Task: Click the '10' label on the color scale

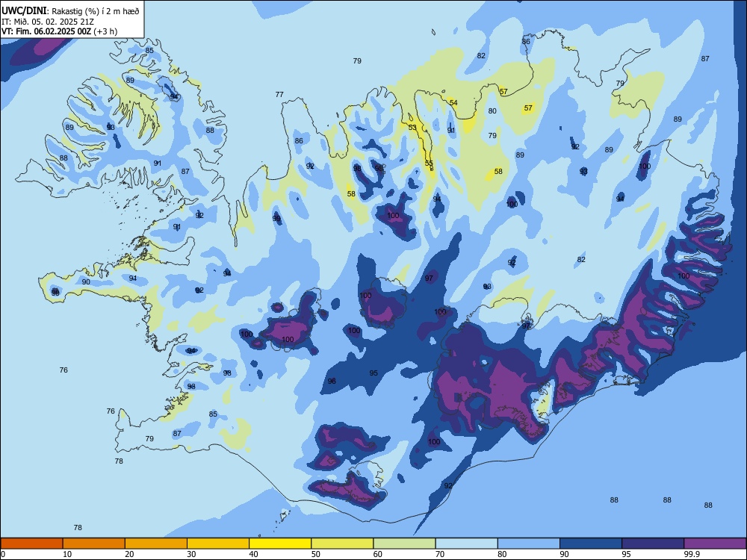Action: (67, 554)
